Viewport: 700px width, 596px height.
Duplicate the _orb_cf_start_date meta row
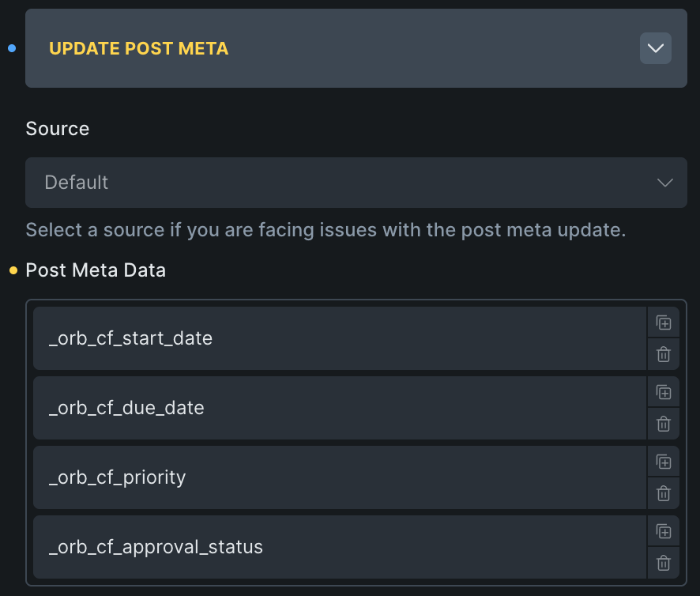(x=664, y=323)
